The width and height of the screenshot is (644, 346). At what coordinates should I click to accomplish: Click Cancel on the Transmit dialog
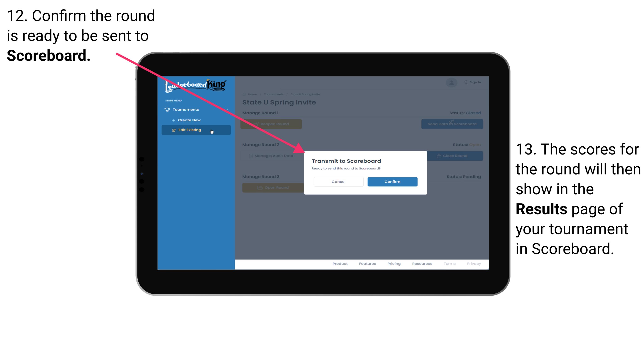tap(338, 181)
